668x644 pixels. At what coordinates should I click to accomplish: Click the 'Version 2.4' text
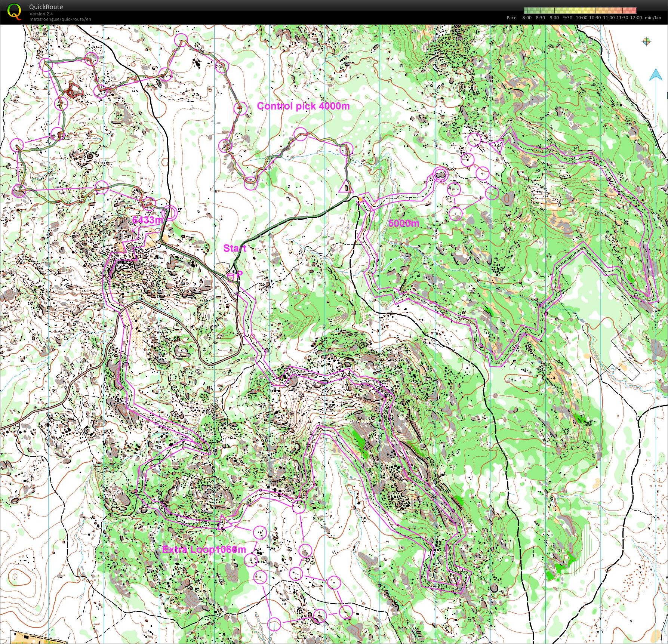(x=41, y=14)
